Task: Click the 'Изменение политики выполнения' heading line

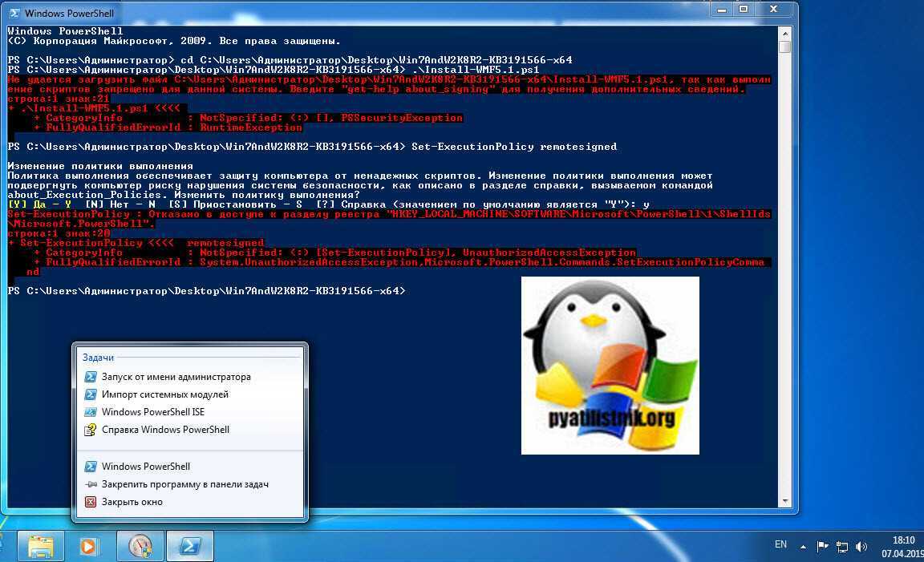Action: (x=100, y=166)
